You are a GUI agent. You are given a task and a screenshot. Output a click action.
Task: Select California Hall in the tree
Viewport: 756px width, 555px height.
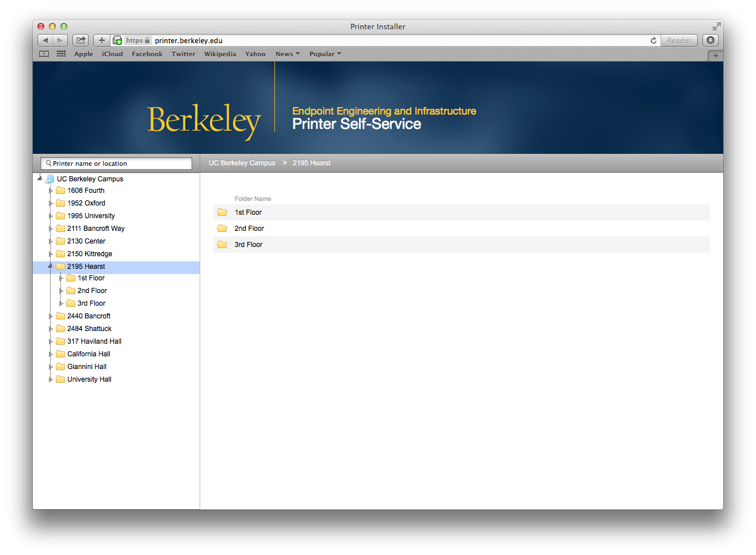point(89,354)
